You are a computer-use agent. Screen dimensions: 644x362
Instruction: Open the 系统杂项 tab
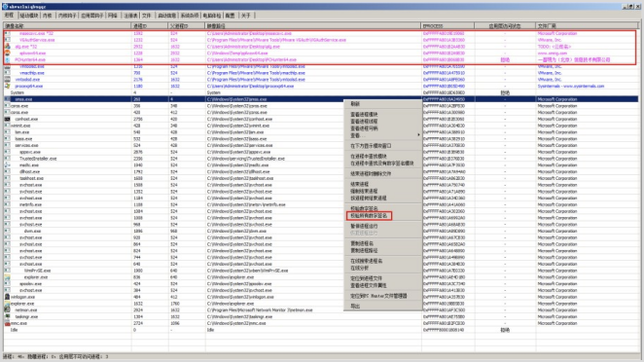pos(190,16)
